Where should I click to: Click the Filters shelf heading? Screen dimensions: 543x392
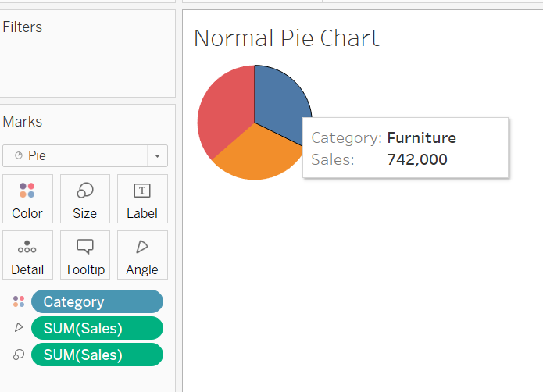coord(23,27)
